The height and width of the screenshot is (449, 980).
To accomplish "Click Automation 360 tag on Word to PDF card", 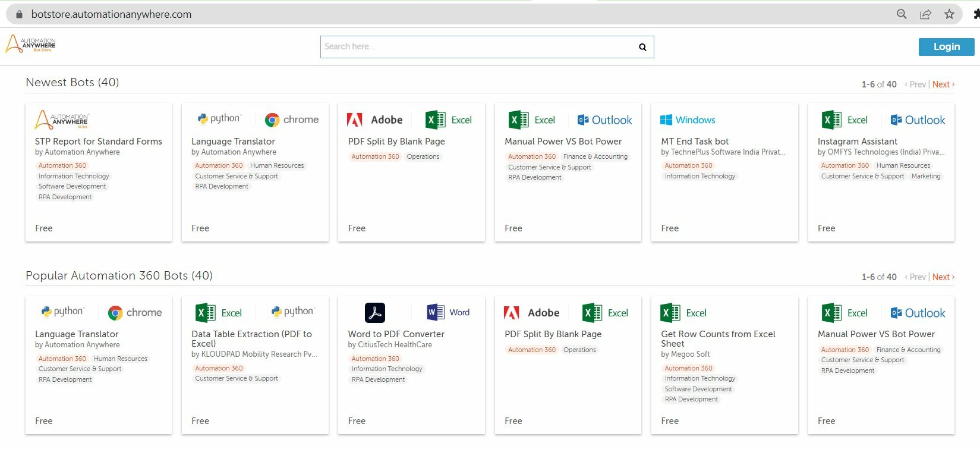I will tap(376, 359).
